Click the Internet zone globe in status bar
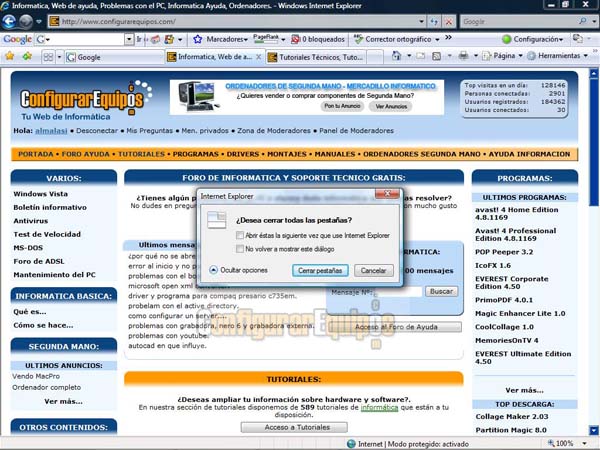This screenshot has height=450, width=600. 351,444
